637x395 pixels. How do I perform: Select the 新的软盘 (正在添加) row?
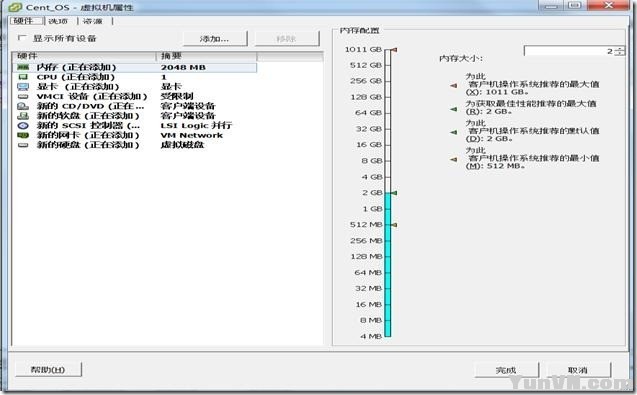pos(135,116)
